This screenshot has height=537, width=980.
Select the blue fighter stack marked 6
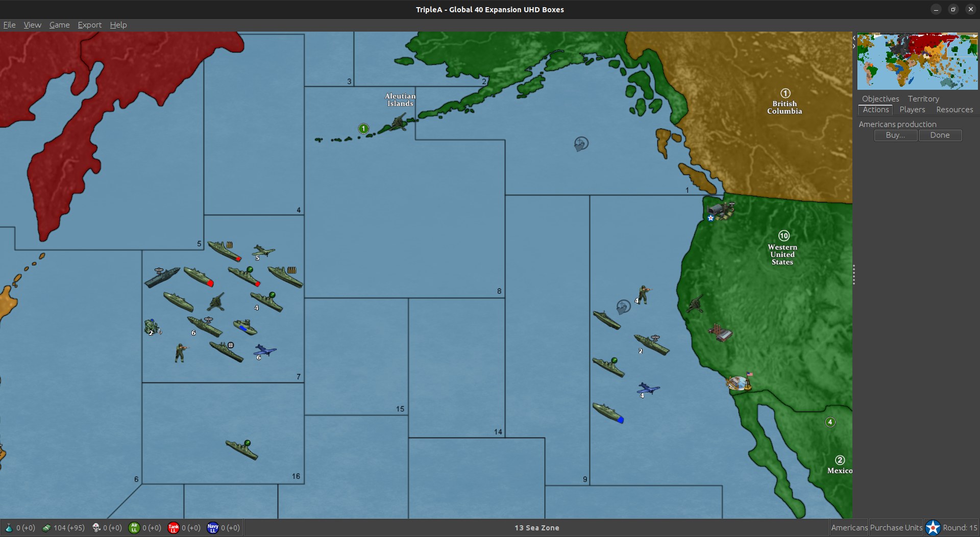pos(264,351)
